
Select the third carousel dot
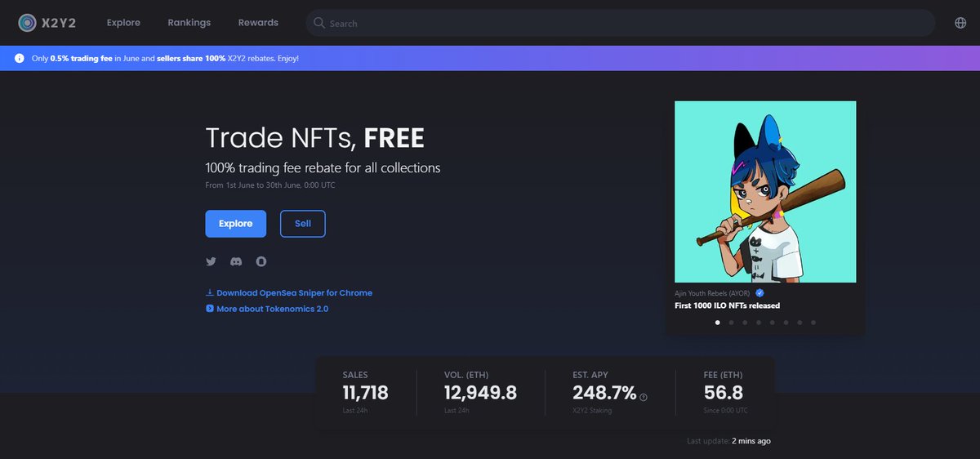point(745,323)
